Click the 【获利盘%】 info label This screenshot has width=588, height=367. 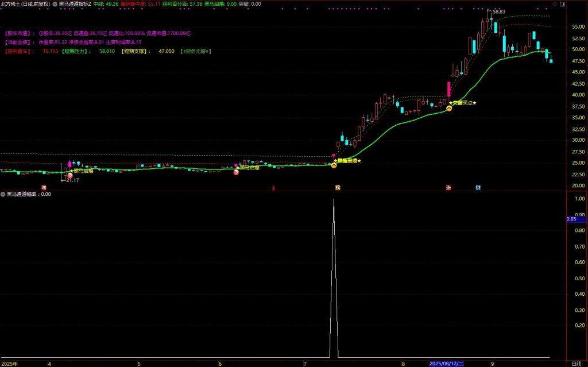20,51
